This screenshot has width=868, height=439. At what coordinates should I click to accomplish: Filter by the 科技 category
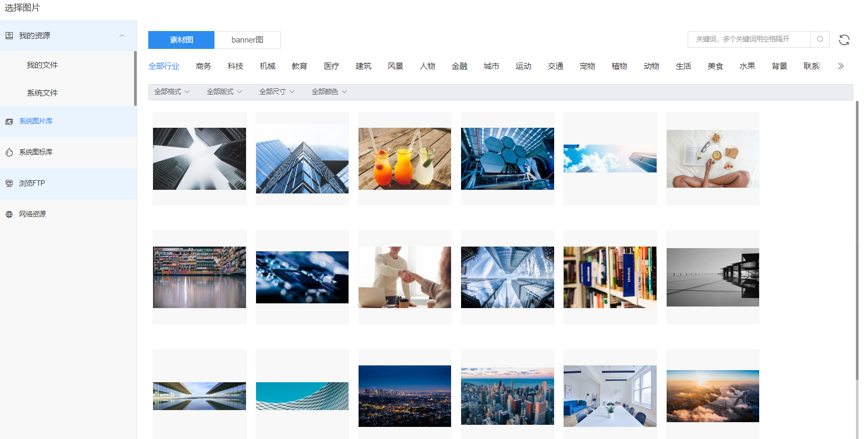click(x=236, y=66)
